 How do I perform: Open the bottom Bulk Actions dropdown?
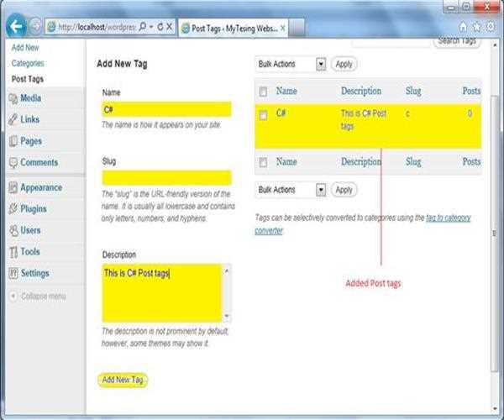click(290, 190)
